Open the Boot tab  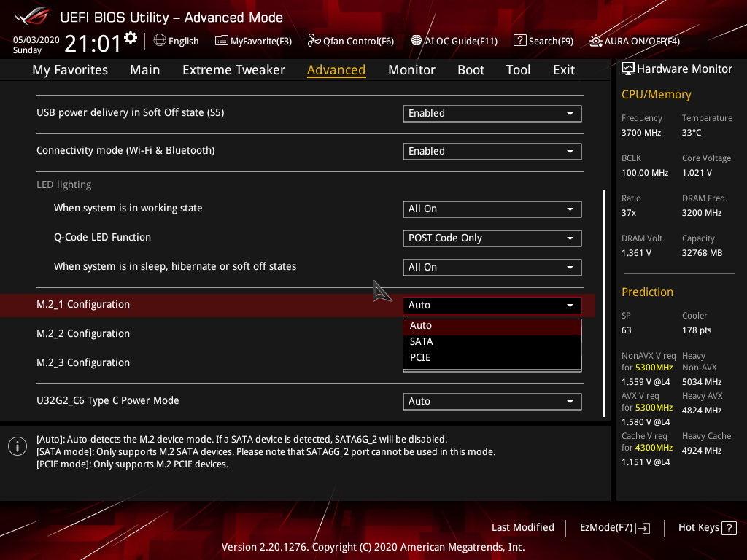(471, 70)
